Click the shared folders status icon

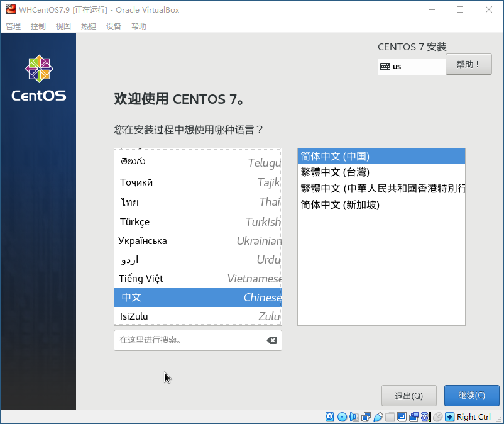(x=390, y=417)
